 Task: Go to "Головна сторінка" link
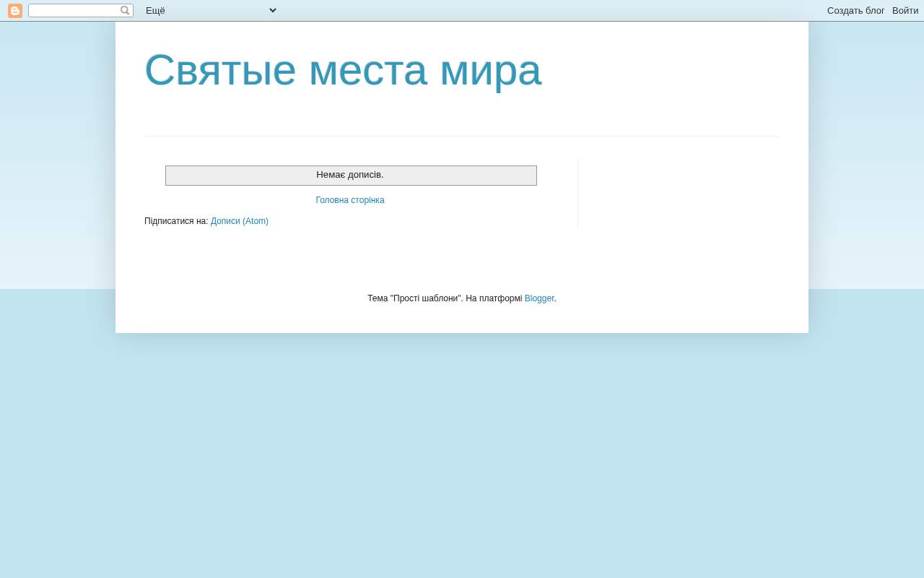click(x=350, y=200)
